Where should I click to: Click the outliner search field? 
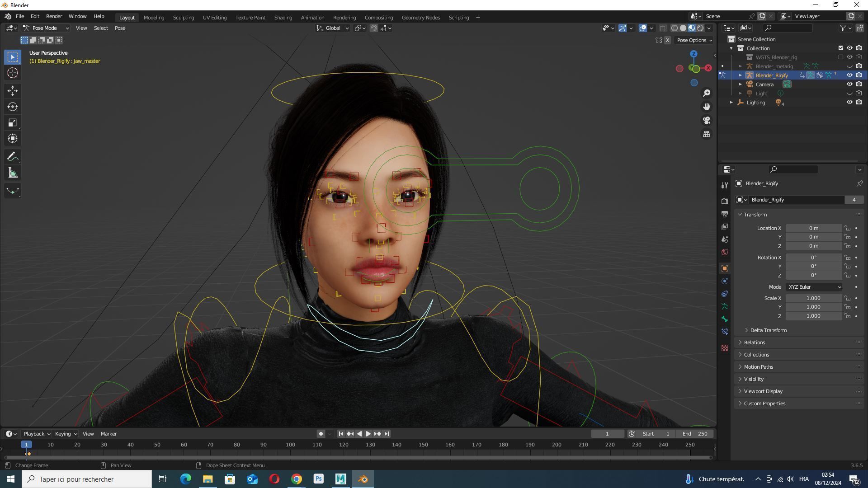(x=788, y=28)
